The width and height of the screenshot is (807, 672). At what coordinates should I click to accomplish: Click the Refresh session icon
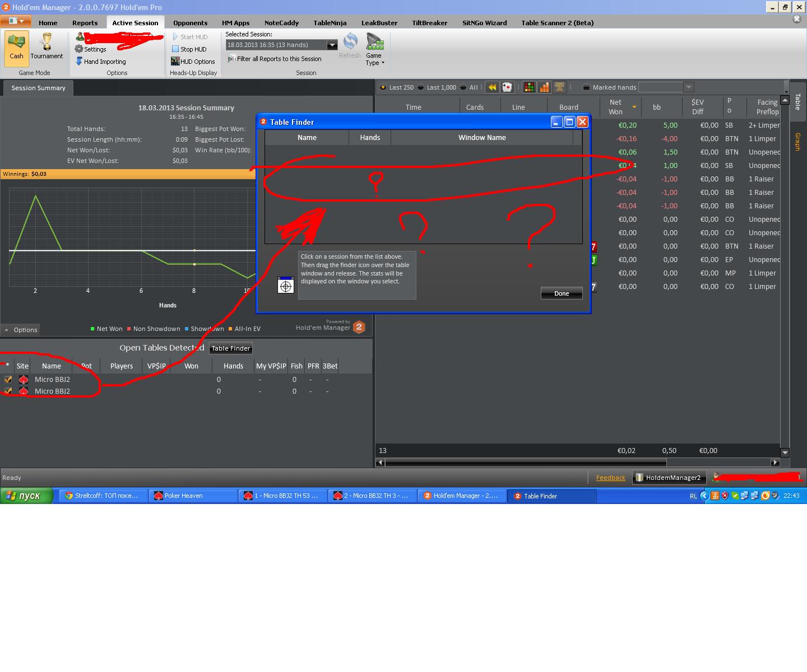point(350,46)
